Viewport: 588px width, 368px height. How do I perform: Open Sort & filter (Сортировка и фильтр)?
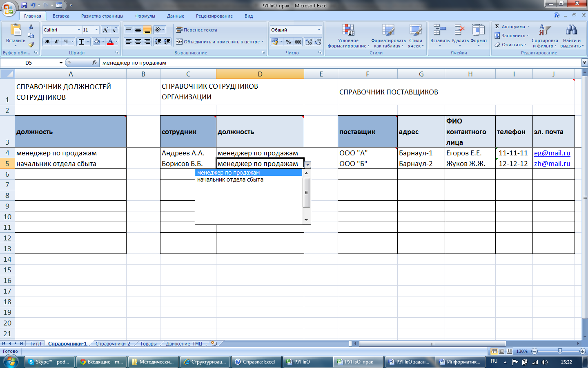point(545,36)
